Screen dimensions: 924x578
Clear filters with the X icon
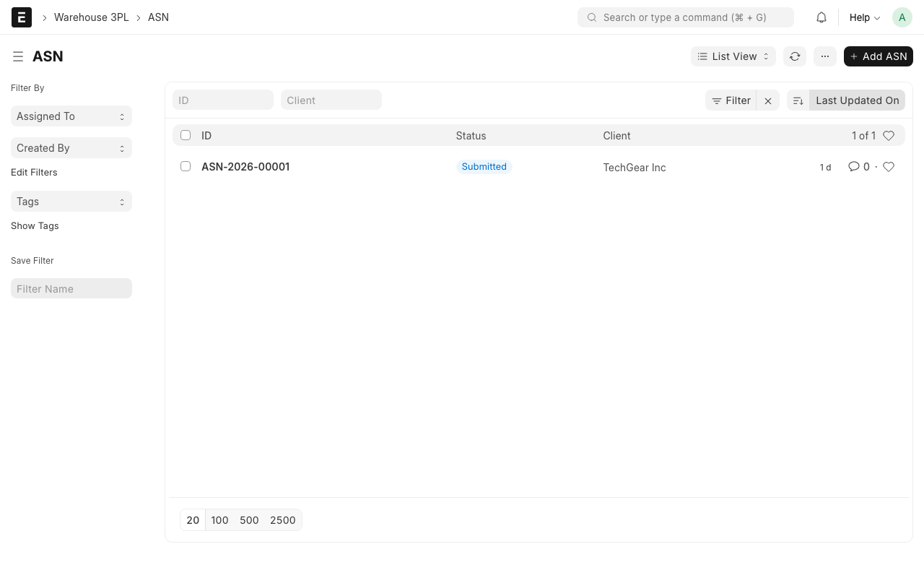768,100
